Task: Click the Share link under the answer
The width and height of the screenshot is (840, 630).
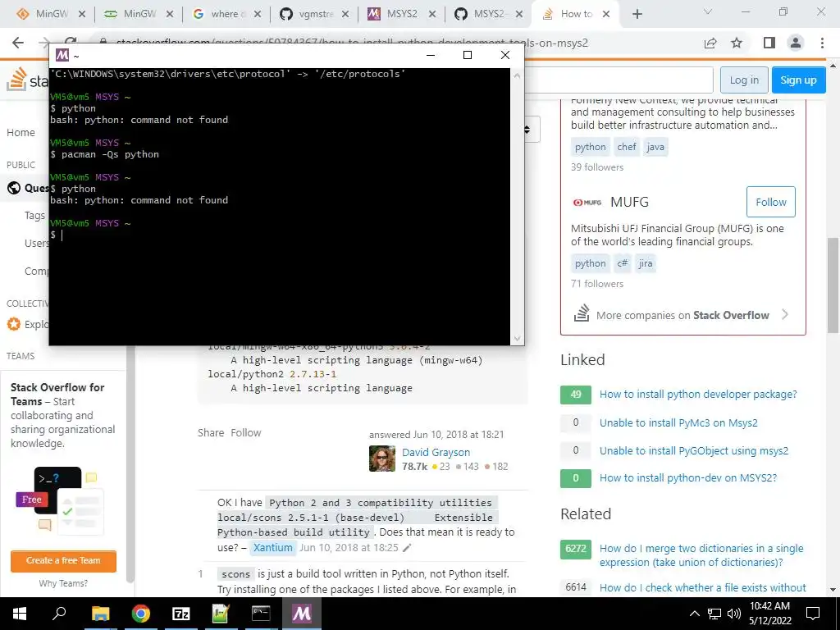Action: click(211, 433)
